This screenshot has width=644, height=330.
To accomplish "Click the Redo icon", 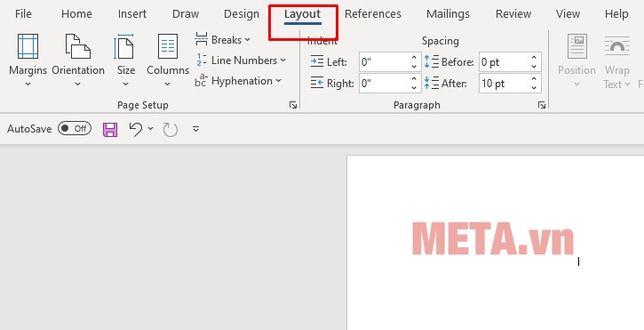I will point(170,129).
